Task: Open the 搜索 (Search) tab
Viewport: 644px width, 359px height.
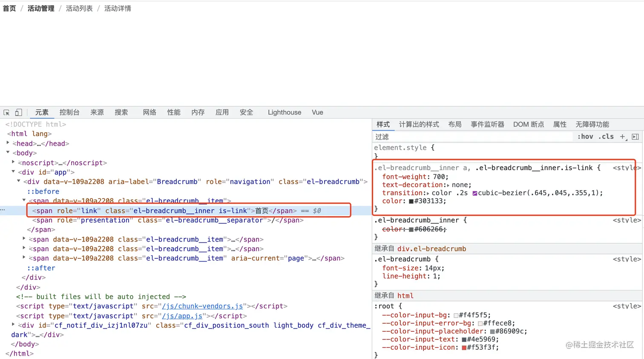Action: tap(121, 112)
